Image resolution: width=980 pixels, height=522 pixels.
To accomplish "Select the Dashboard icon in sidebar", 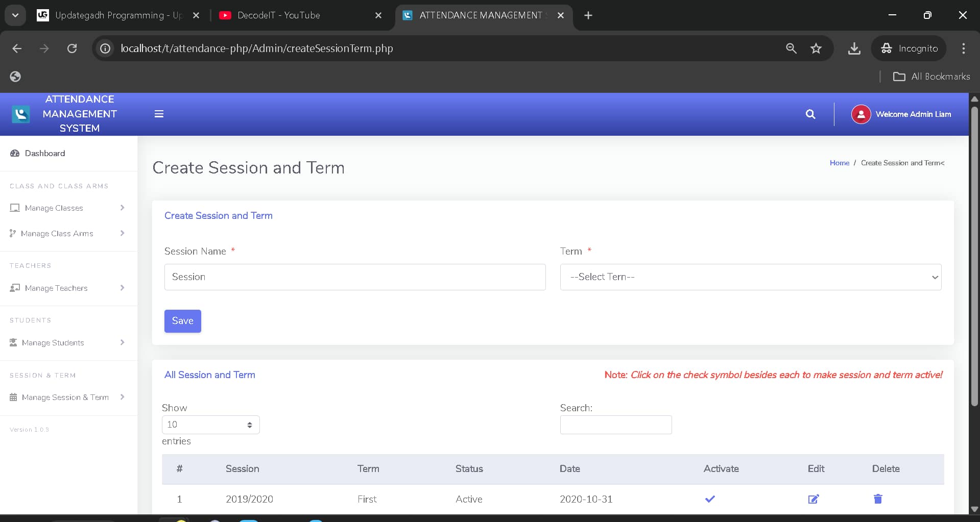I will click(14, 153).
